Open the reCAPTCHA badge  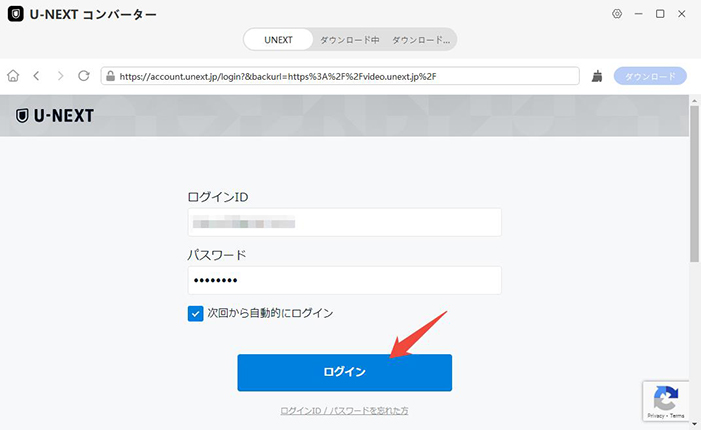click(x=666, y=401)
